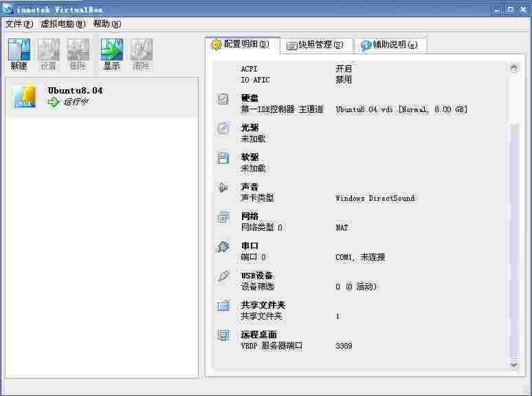Maximize the VirtualBox window
This screenshot has width=532, height=396.
pos(510,10)
